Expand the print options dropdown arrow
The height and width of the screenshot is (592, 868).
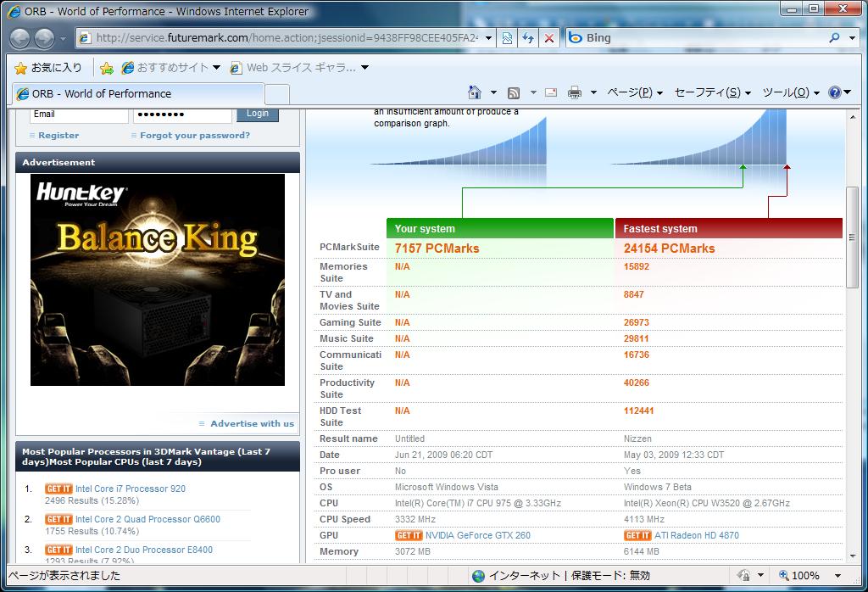[x=593, y=92]
